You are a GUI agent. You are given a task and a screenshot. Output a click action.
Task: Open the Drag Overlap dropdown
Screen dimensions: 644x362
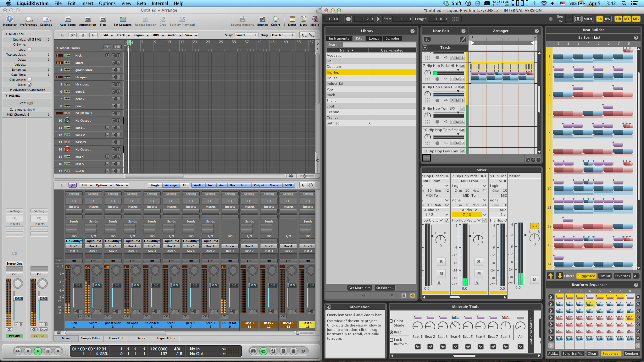click(283, 35)
